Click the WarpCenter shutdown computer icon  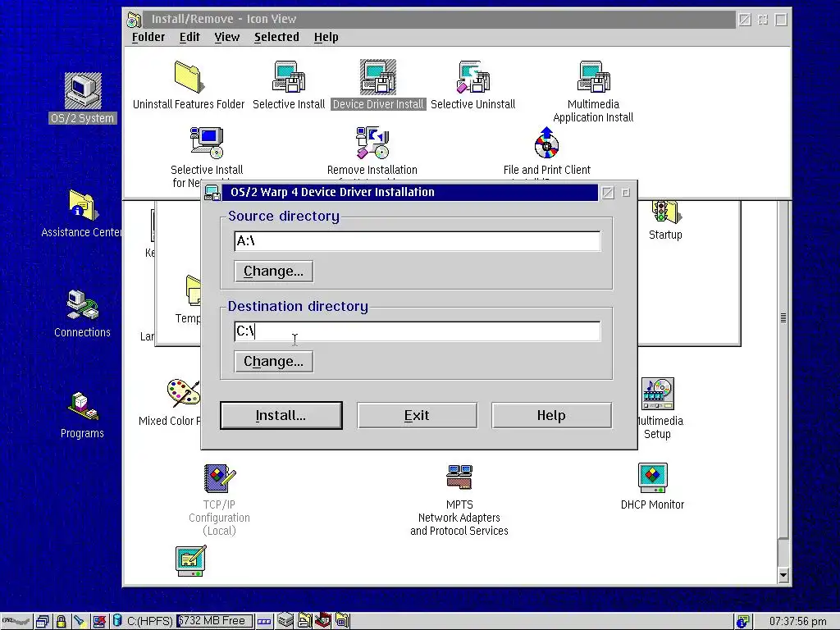tap(99, 622)
